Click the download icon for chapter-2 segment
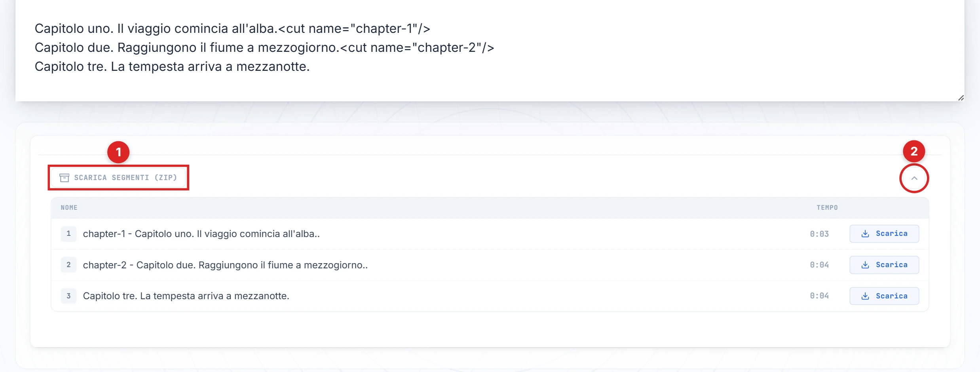Viewport: 980px width, 372px height. tap(865, 265)
